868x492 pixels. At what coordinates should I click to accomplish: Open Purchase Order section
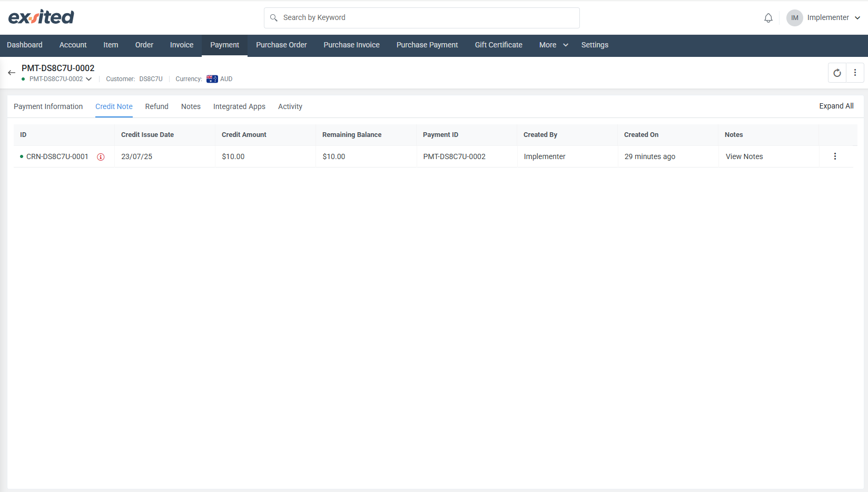(x=281, y=45)
